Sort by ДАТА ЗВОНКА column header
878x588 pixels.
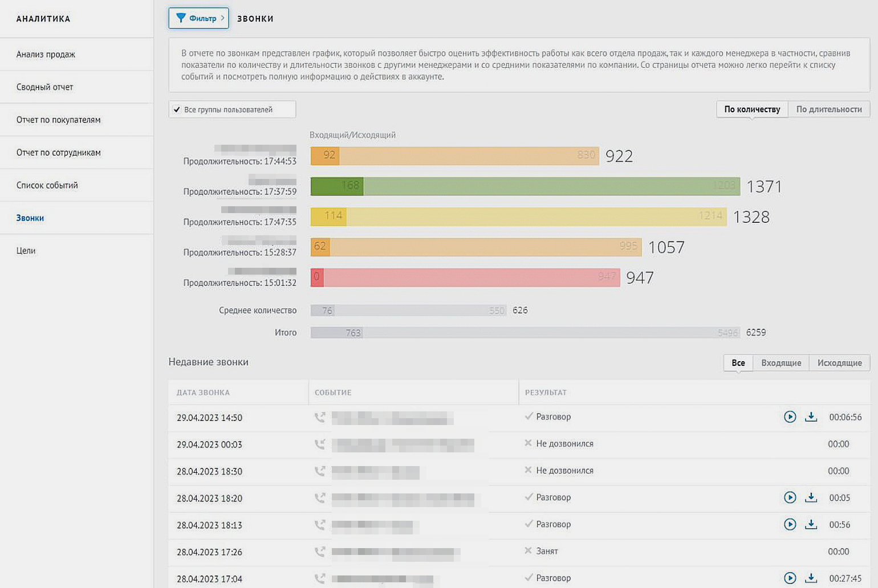[x=203, y=393]
